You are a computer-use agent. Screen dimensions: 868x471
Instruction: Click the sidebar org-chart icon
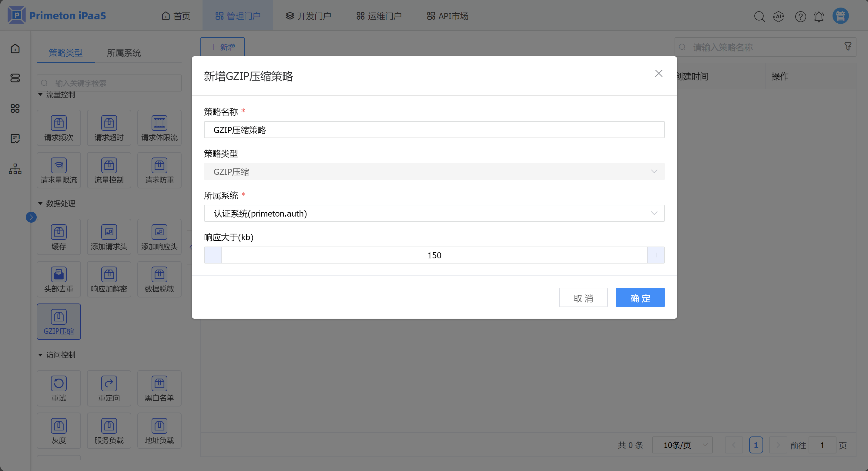(15, 169)
